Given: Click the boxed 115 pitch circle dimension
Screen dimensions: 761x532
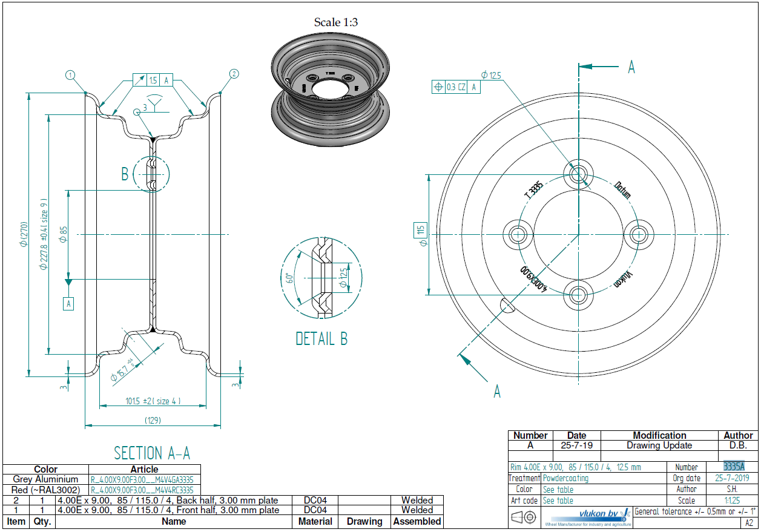Looking at the screenshot, I should click(x=420, y=230).
